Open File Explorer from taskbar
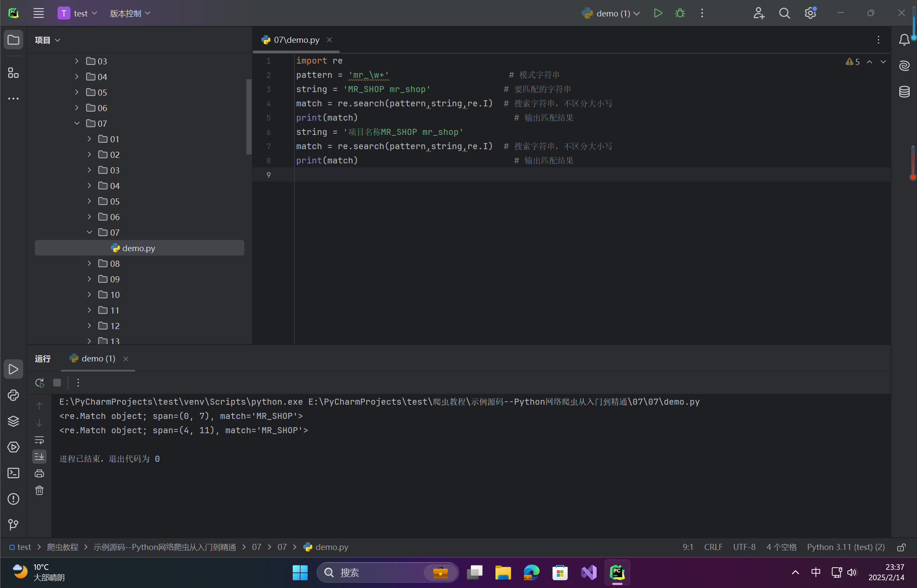The width and height of the screenshot is (917, 588). point(503,572)
